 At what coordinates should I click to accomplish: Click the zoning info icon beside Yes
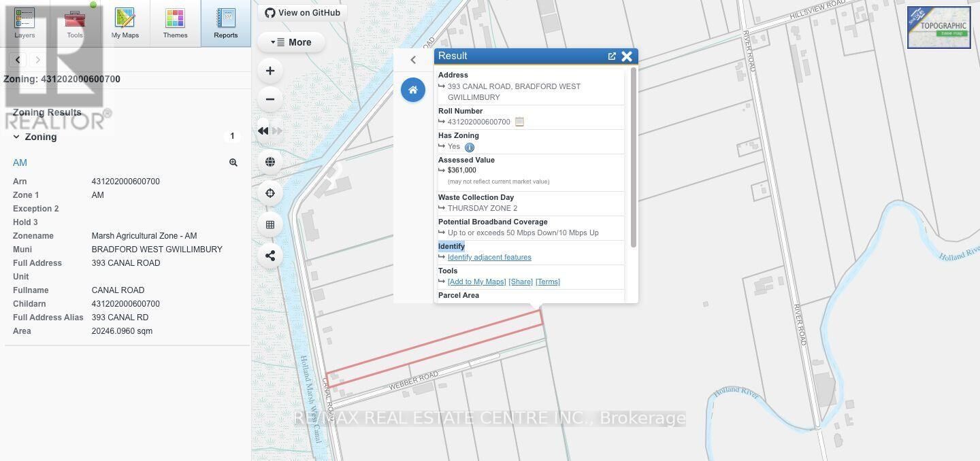[x=470, y=147]
